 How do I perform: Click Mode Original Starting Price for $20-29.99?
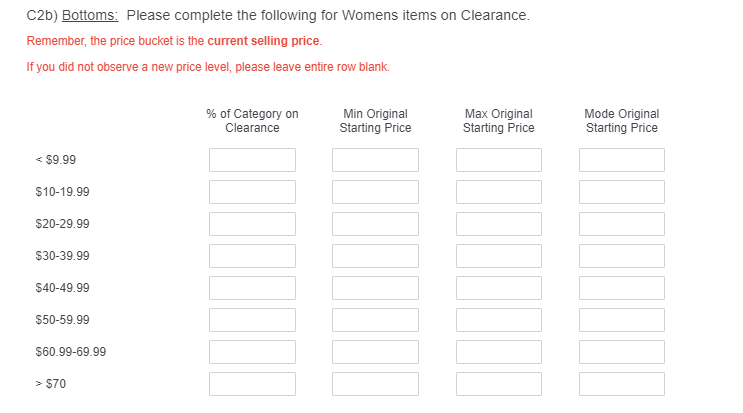(622, 224)
